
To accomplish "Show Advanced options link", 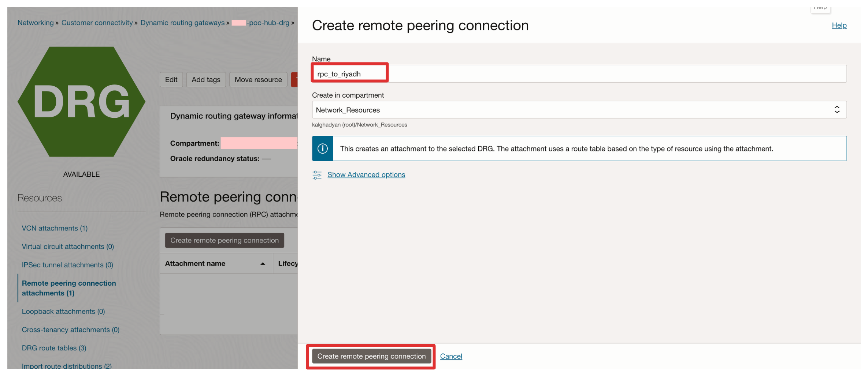I will coord(366,175).
